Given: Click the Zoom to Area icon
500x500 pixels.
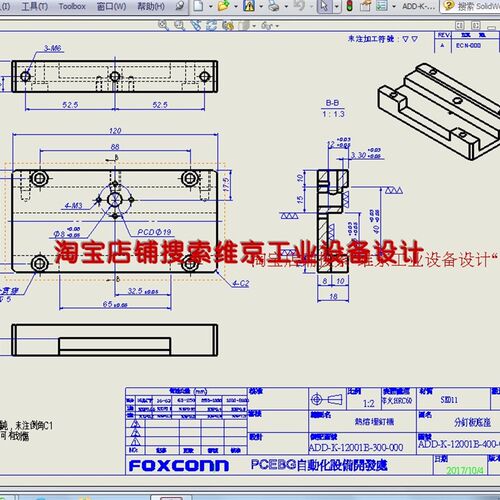Looking at the screenshot, I should [180, 25].
